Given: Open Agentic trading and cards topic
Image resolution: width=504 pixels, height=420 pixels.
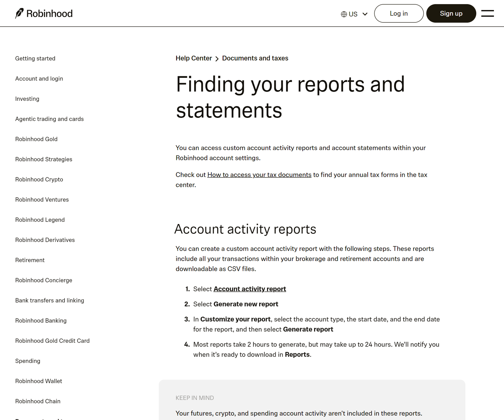Looking at the screenshot, I should pos(49,119).
